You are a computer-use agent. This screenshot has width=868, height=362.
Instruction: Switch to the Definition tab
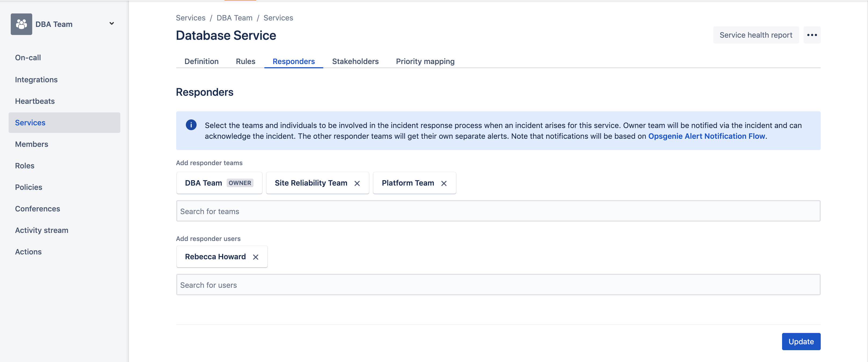coord(201,61)
